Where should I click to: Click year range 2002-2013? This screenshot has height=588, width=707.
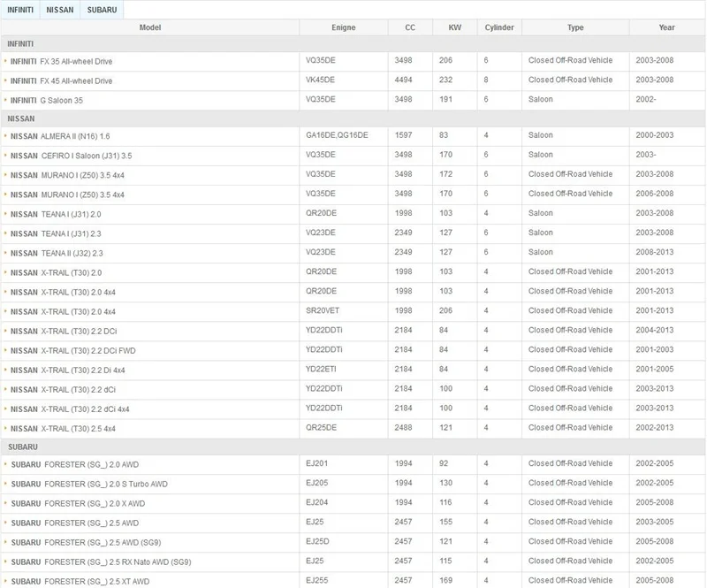click(x=654, y=427)
